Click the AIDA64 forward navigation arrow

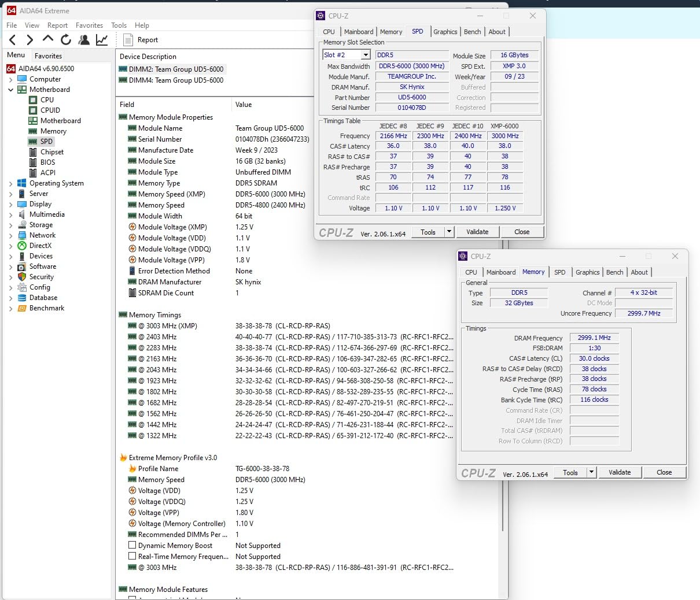(x=30, y=40)
